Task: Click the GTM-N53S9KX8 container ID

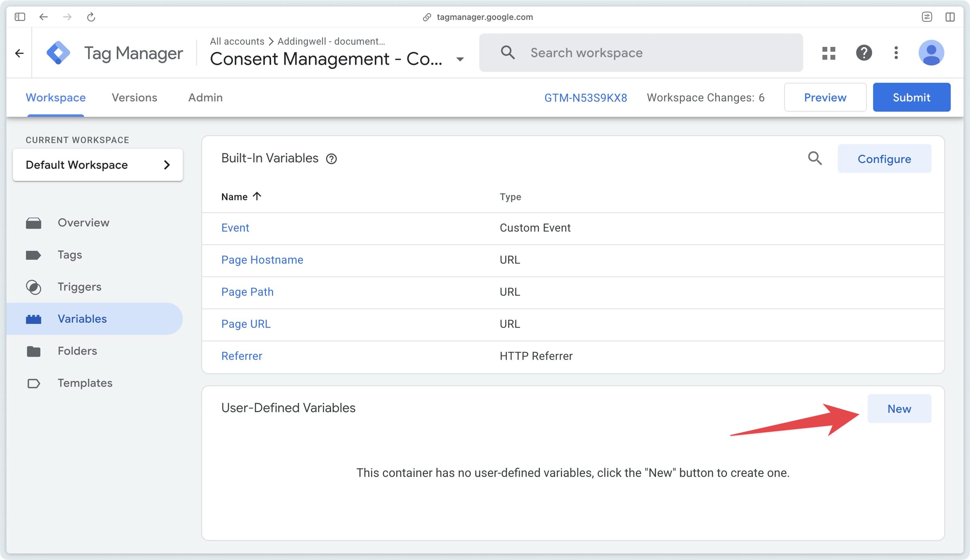Action: pos(586,97)
